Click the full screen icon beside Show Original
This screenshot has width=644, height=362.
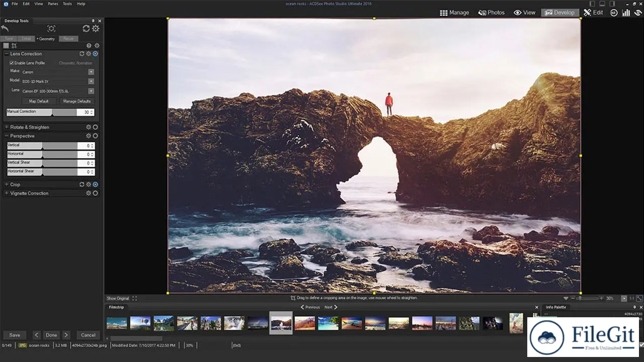[x=134, y=298]
